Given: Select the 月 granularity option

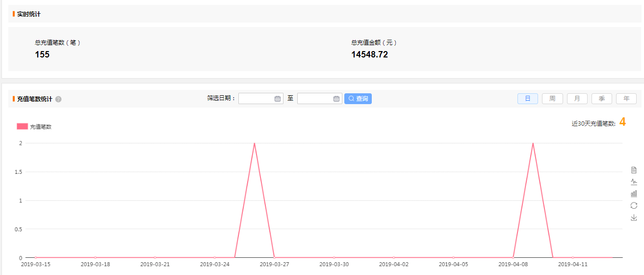Looking at the screenshot, I should (577, 99).
